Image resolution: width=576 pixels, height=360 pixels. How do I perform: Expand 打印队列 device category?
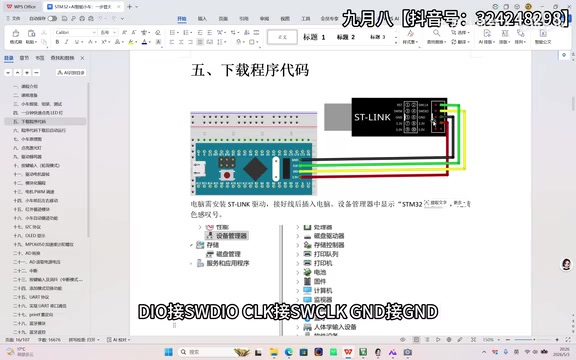click(x=298, y=254)
